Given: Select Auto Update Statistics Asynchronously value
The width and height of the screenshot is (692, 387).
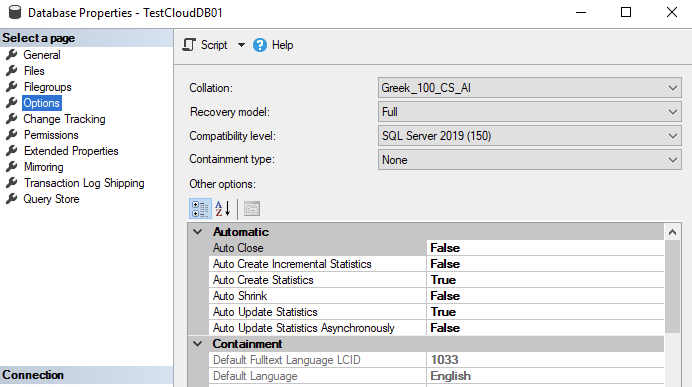Looking at the screenshot, I should [x=545, y=328].
